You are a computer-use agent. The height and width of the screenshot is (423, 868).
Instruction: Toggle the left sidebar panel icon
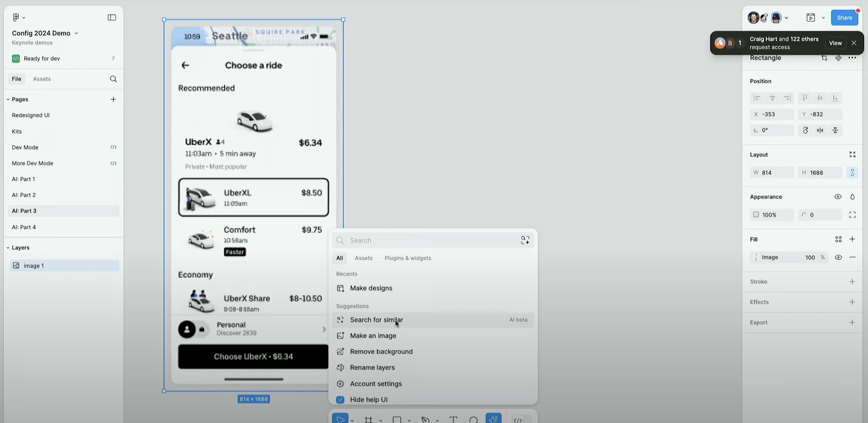coord(112,18)
